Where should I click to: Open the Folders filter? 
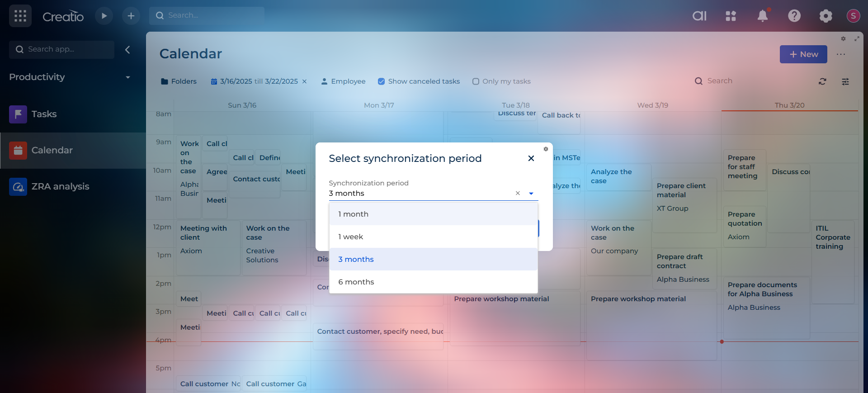point(179,81)
